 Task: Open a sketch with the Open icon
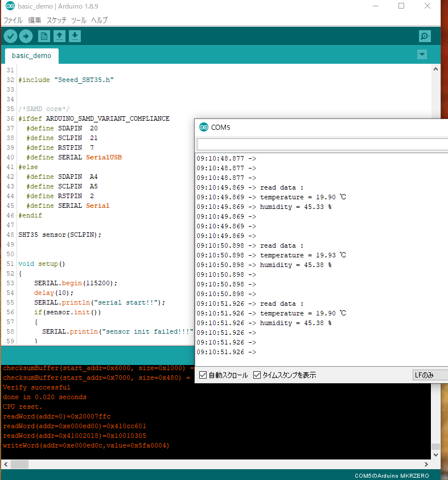[59, 36]
